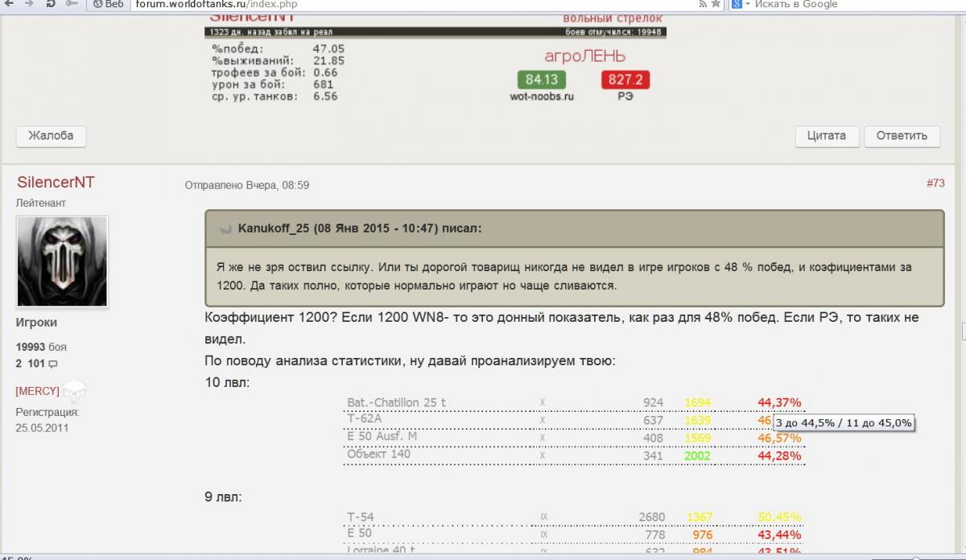
Task: Click the 'Отправлено Вчера, 08:59' timestamp
Action: (247, 185)
